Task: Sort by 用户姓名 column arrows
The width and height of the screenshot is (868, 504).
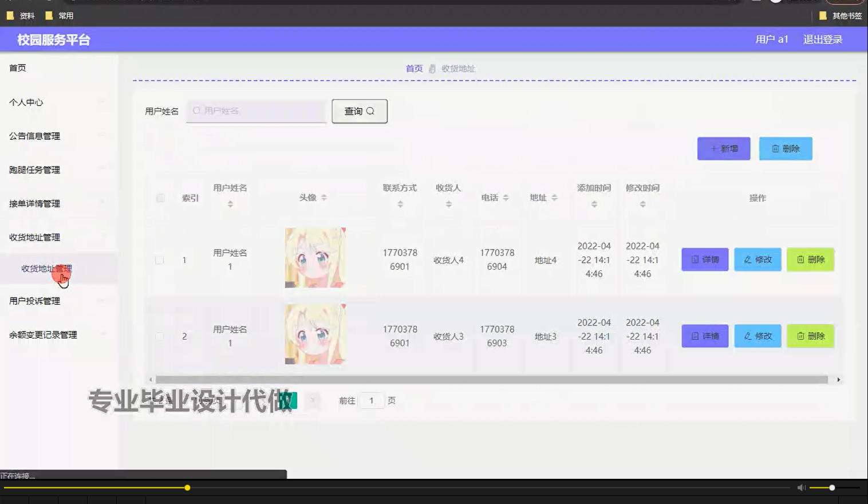Action: tap(230, 204)
